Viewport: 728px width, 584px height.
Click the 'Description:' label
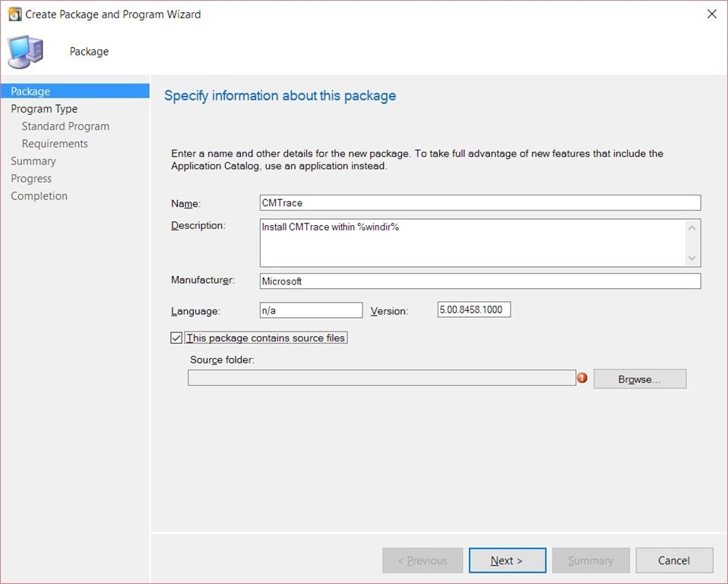point(198,226)
